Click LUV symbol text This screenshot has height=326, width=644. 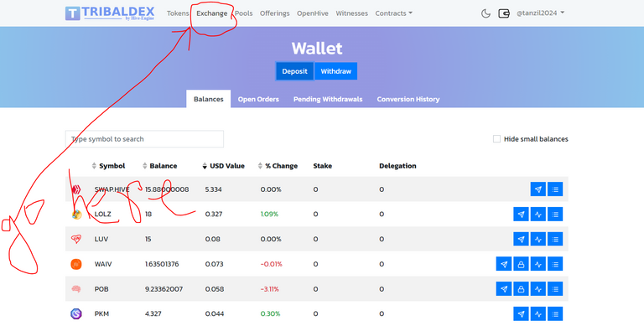coord(101,239)
